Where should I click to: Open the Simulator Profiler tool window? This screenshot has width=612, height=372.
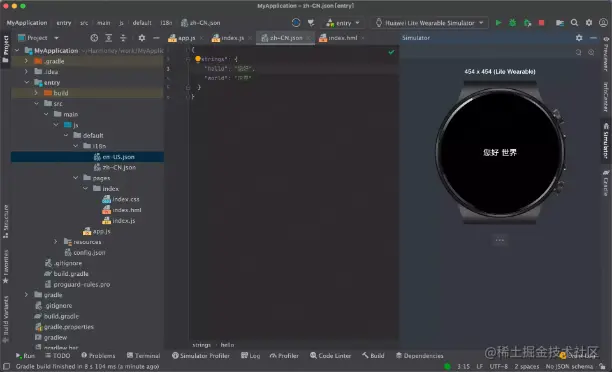tap(201, 356)
